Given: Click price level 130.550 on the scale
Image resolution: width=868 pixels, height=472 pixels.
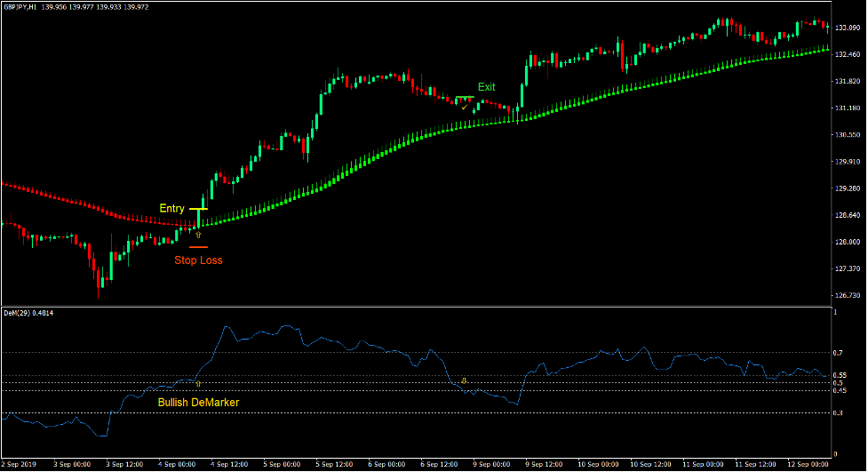Looking at the screenshot, I should point(848,134).
